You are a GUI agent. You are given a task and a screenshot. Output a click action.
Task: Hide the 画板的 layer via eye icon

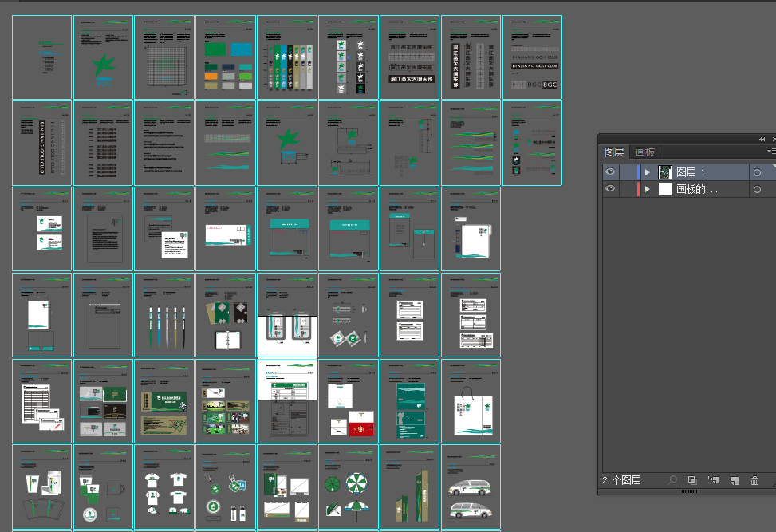610,189
